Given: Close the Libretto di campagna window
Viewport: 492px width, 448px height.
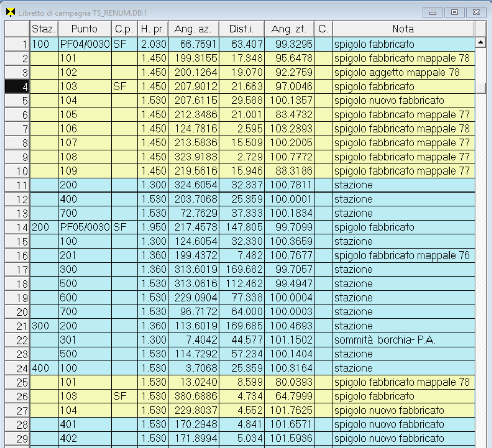Looking at the screenshot, I should tap(476, 13).
